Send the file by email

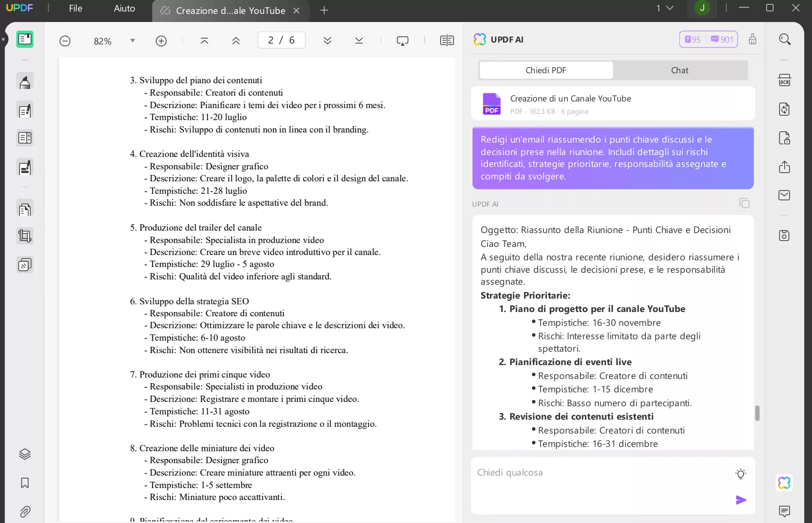[x=785, y=195]
